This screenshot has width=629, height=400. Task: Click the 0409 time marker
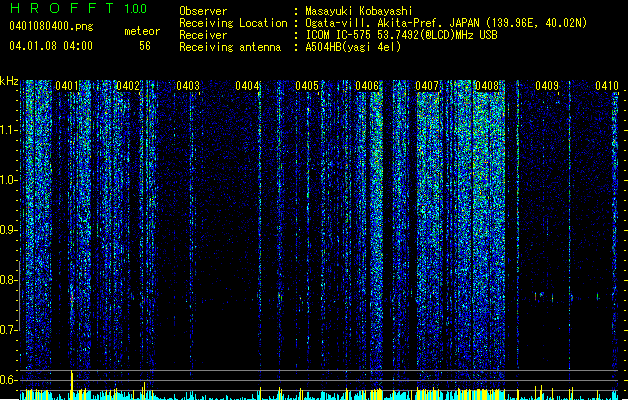point(547,86)
